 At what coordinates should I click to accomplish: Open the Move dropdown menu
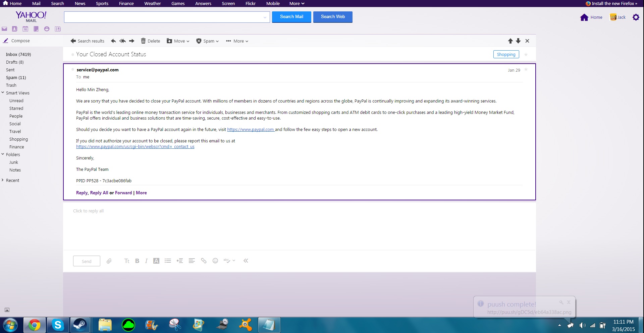pyautogui.click(x=178, y=41)
